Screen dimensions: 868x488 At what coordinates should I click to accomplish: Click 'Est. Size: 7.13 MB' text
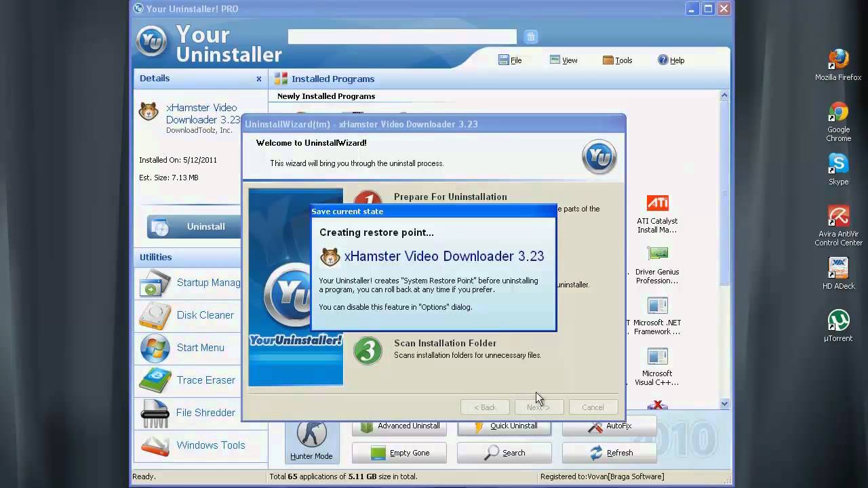click(169, 178)
